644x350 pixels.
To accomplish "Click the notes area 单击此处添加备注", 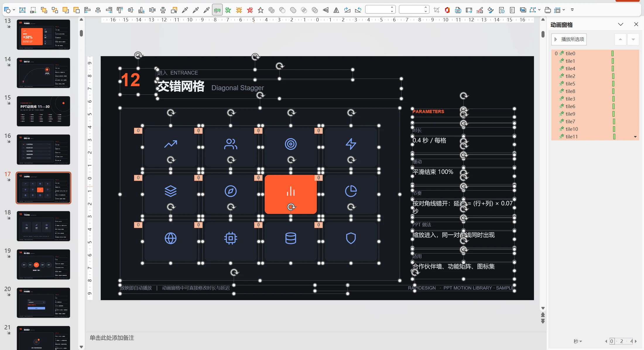I will (x=112, y=338).
